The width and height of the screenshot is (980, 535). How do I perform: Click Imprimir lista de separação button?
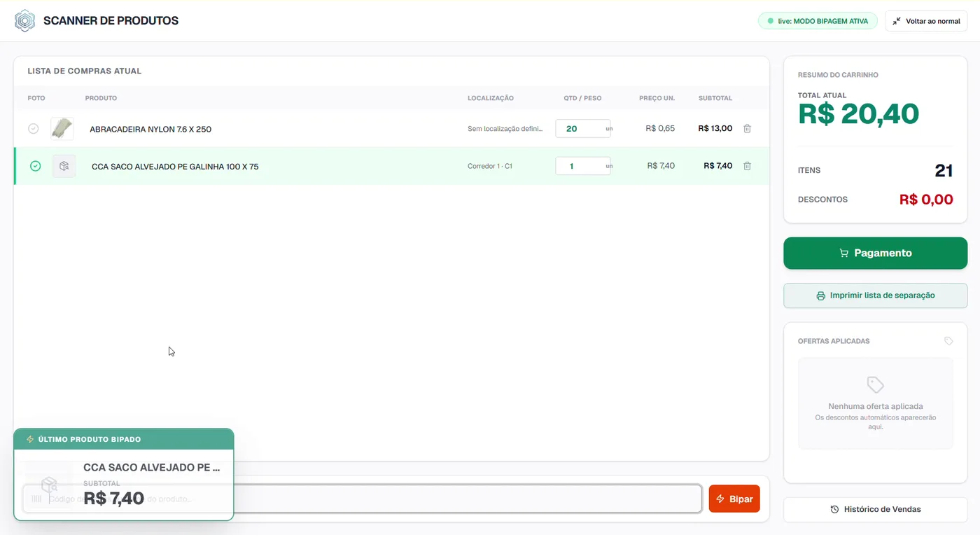point(875,296)
